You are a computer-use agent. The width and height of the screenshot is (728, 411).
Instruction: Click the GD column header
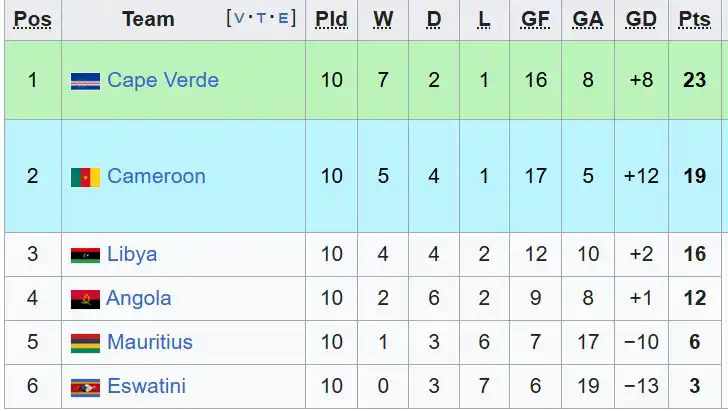point(640,19)
